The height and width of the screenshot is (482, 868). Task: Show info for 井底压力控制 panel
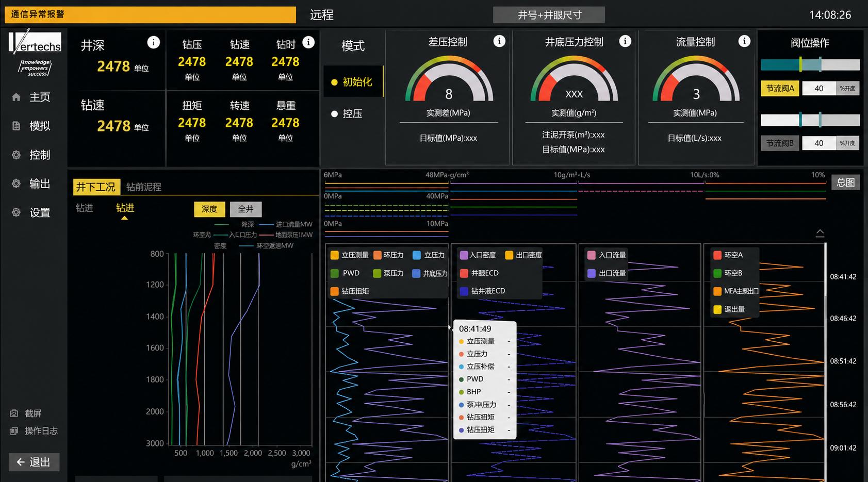tap(625, 41)
